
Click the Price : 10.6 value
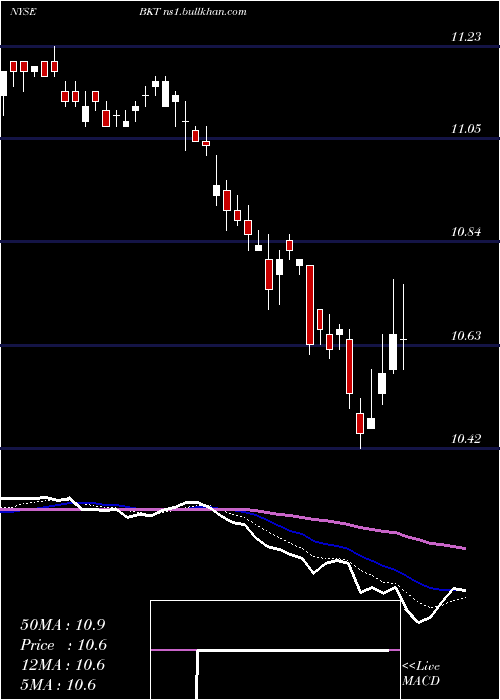(x=63, y=645)
